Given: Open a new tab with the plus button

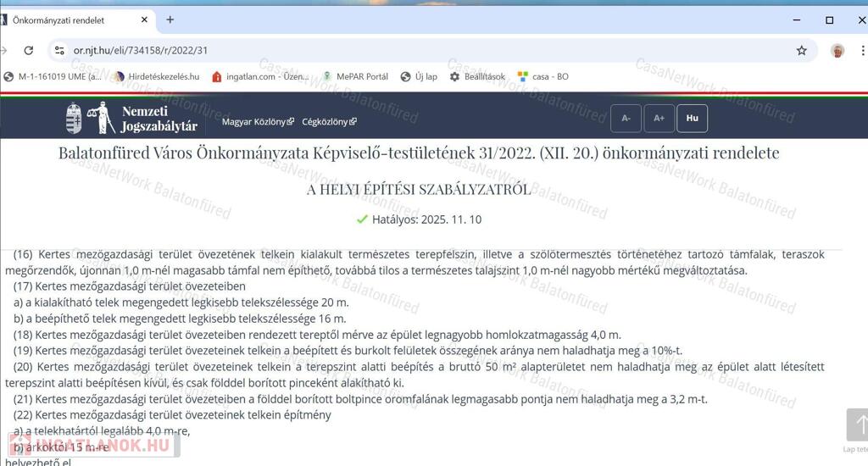Looking at the screenshot, I should (170, 19).
